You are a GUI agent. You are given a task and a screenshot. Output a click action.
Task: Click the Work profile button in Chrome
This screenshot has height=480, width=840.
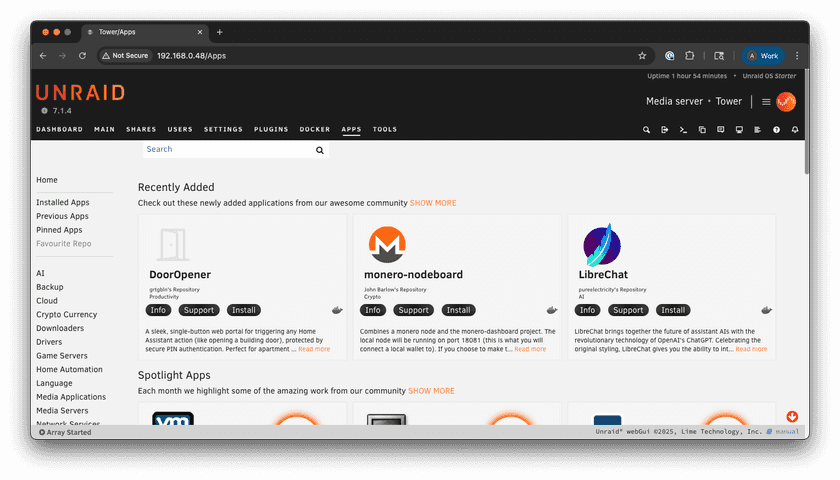(x=763, y=56)
